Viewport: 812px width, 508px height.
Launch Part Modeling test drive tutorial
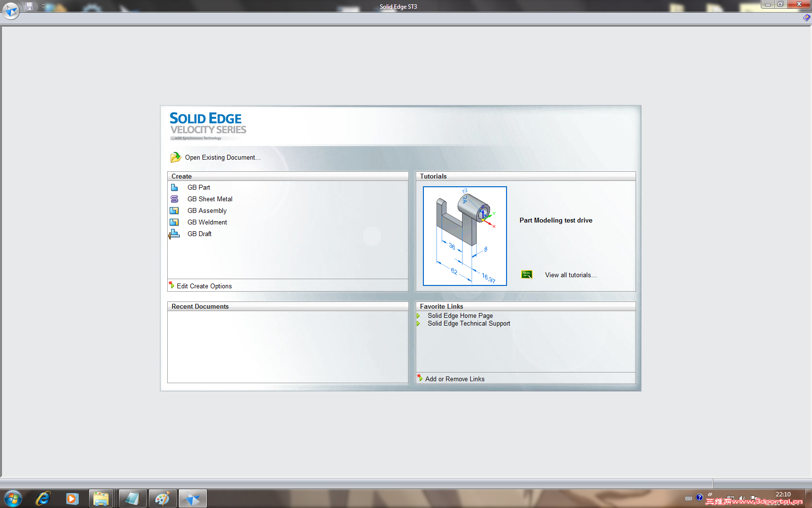tap(556, 221)
